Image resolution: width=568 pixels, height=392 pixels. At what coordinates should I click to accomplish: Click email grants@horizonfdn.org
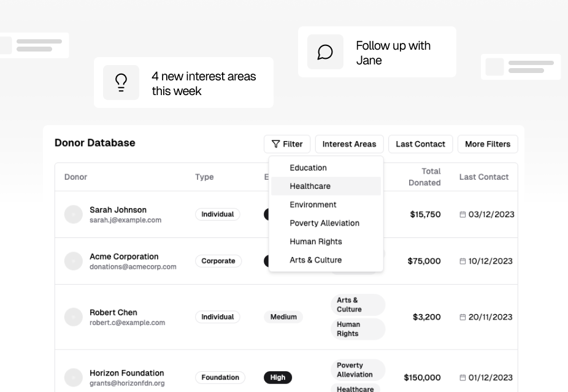pyautogui.click(x=127, y=383)
